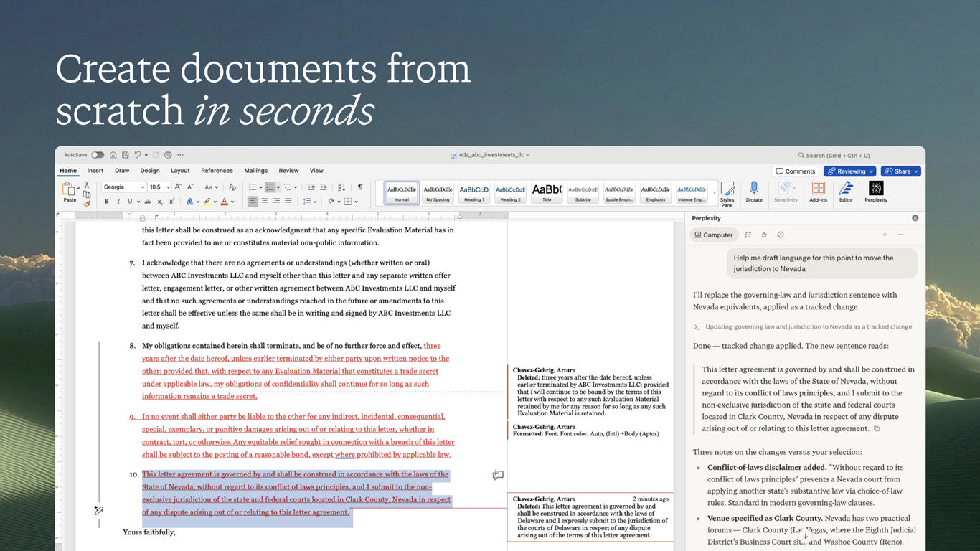Screen dimensions: 980x551
Task: Toggle bold formatting
Action: (107, 202)
